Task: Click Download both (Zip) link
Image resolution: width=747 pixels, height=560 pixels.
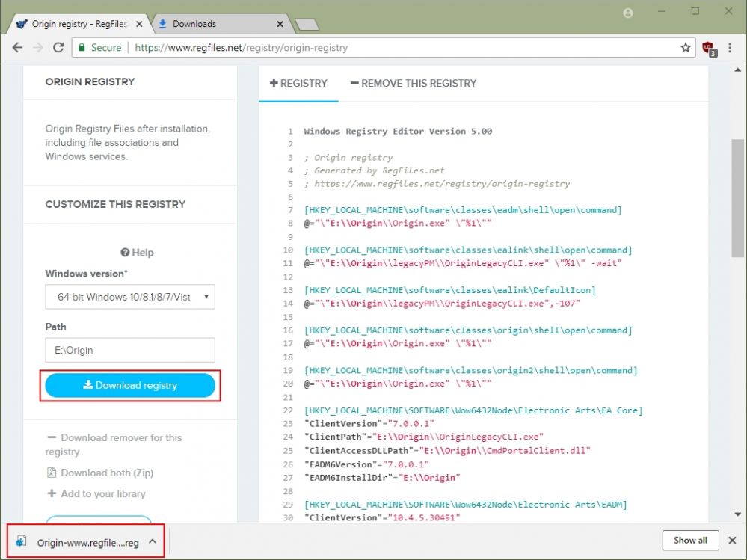Action: point(106,473)
